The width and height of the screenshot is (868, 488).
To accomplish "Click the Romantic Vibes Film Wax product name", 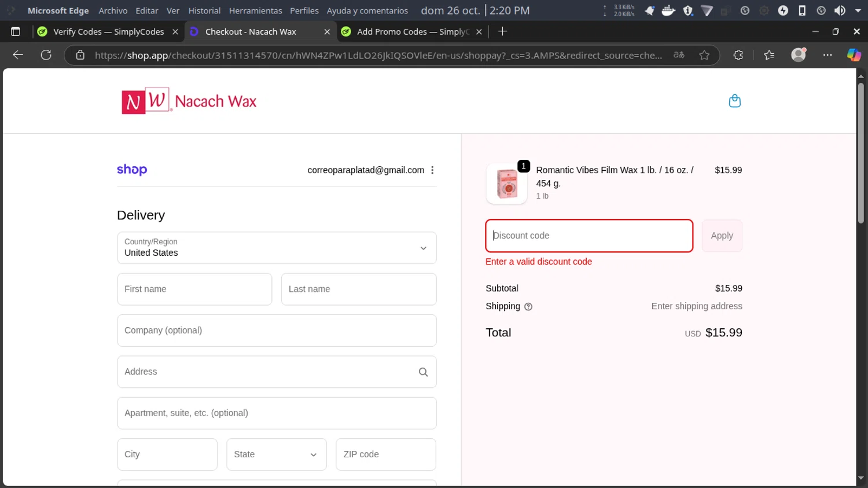I will click(x=615, y=177).
